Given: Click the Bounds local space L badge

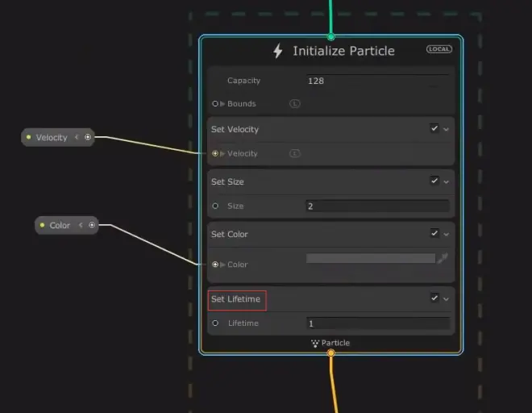Looking at the screenshot, I should (x=295, y=103).
